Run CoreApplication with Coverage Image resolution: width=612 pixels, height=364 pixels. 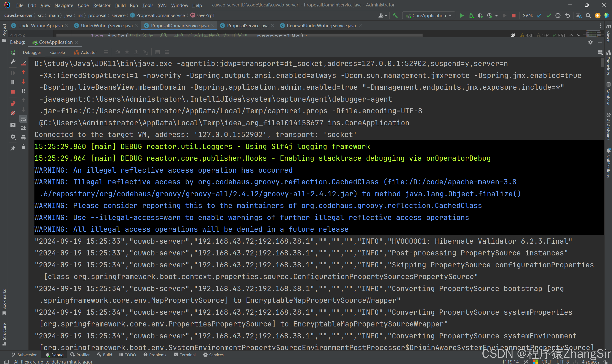coord(480,16)
